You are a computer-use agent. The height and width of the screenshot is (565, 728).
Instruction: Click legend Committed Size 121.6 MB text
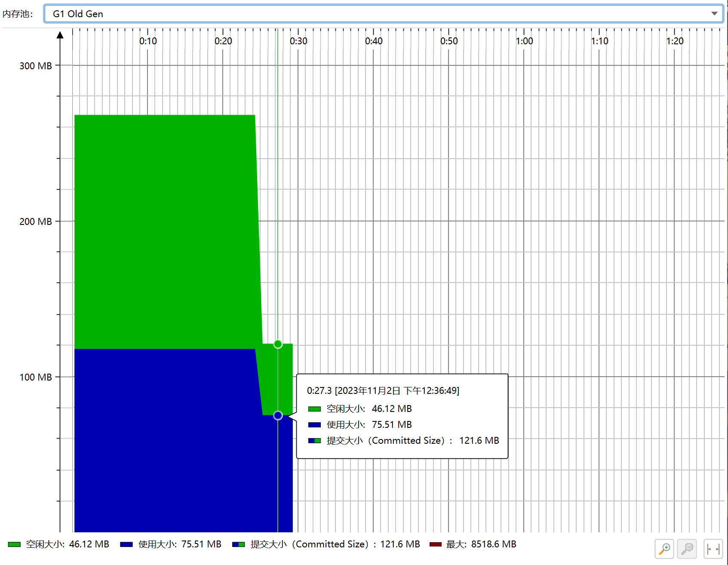click(x=335, y=544)
